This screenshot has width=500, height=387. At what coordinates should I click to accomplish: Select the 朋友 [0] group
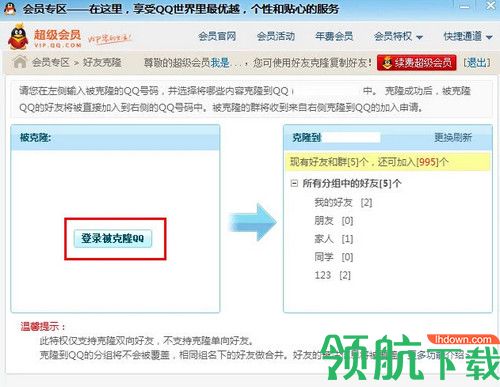pos(334,221)
